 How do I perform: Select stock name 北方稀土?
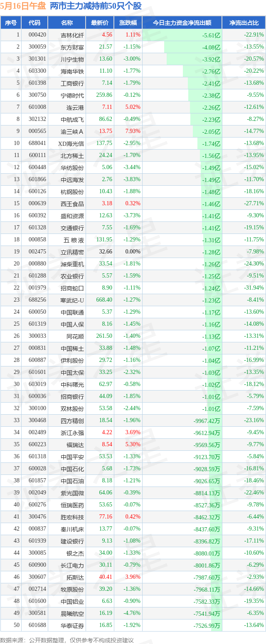pyautogui.click(x=72, y=155)
